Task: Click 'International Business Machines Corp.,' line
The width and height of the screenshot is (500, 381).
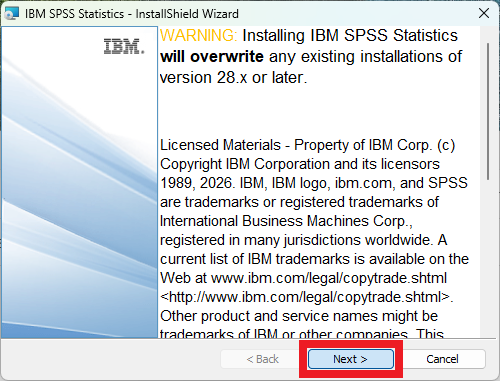Action: coord(286,221)
